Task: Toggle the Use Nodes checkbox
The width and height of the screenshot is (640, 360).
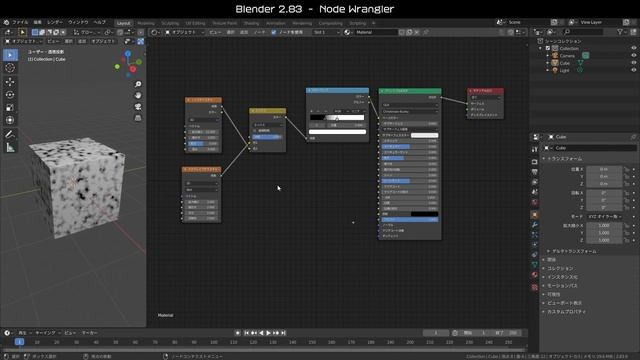Action: click(x=273, y=32)
